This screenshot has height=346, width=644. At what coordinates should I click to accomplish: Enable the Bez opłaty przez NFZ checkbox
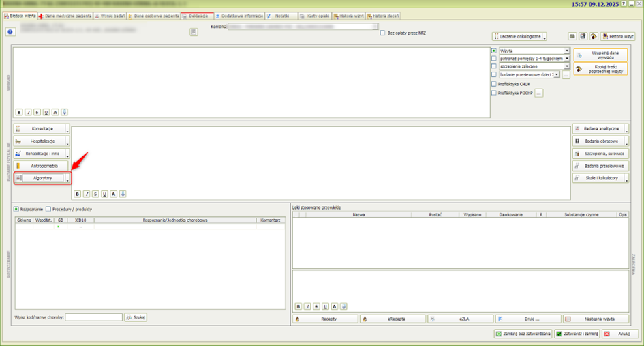point(383,33)
